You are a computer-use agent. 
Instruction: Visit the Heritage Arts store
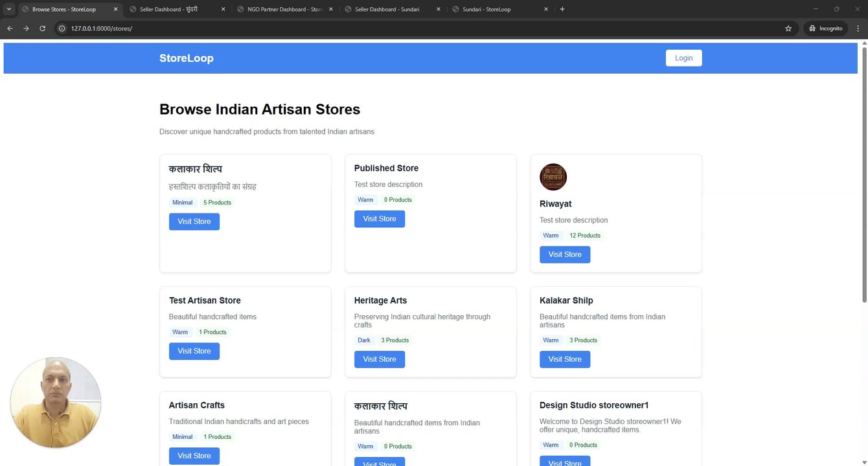pos(379,359)
